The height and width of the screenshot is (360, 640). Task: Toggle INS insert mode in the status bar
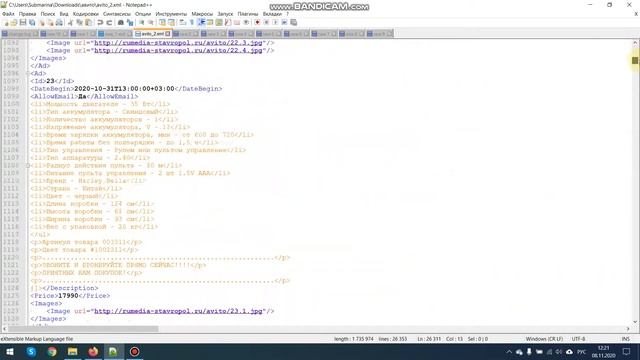(x=625, y=339)
